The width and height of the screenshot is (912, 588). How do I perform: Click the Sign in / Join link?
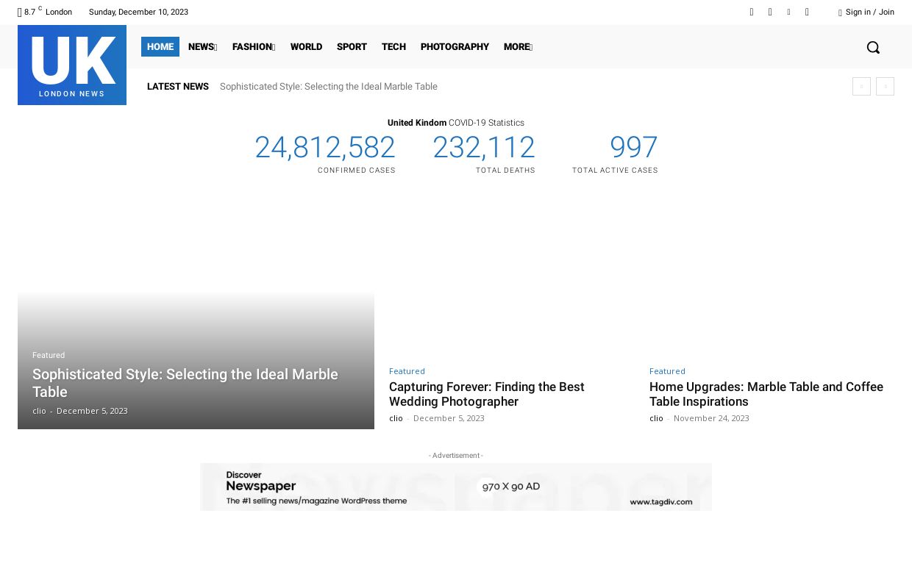coord(869,12)
